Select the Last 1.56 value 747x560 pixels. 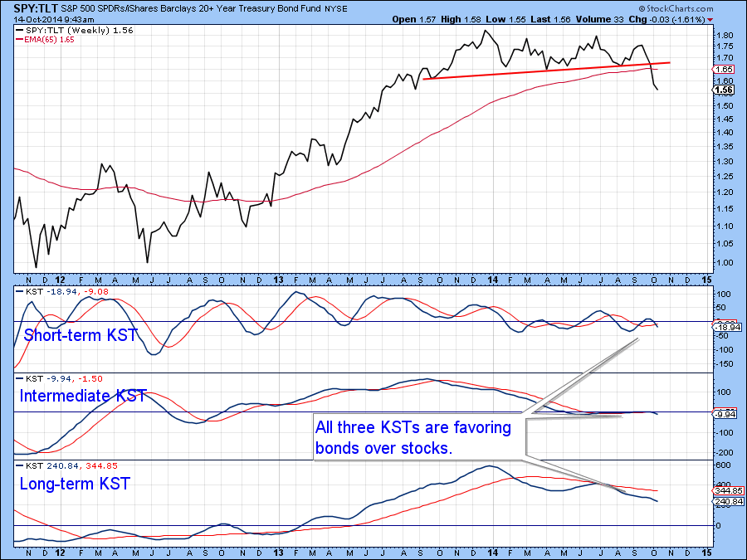551,20
